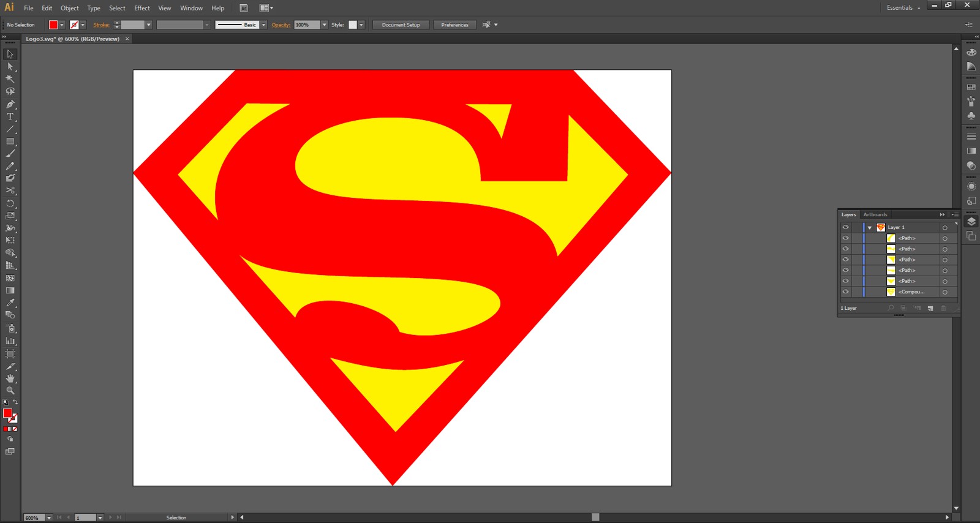This screenshot has height=523, width=980.
Task: Select the Pen tool
Action: point(10,104)
